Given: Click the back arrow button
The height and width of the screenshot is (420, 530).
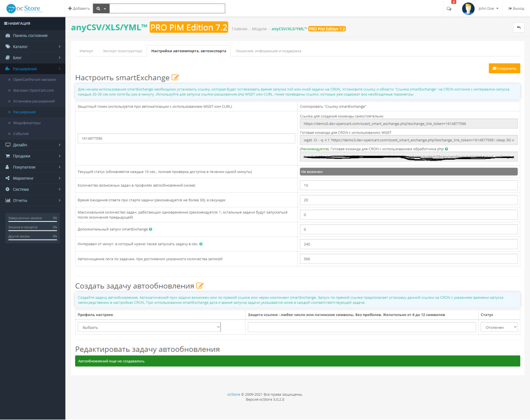Looking at the screenshot, I should 518,27.
